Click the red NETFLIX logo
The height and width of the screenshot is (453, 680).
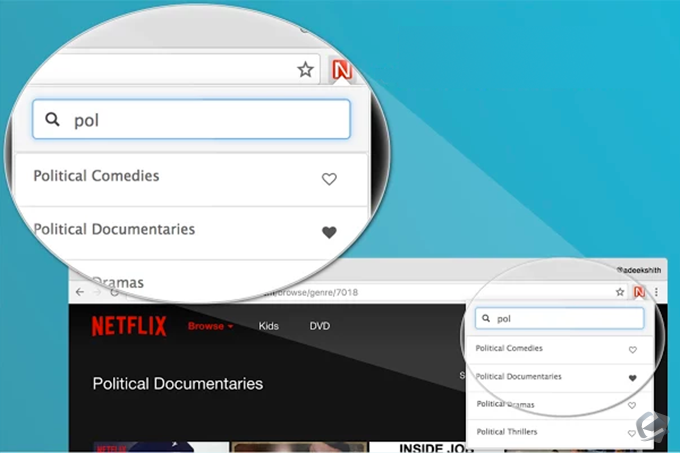129,326
